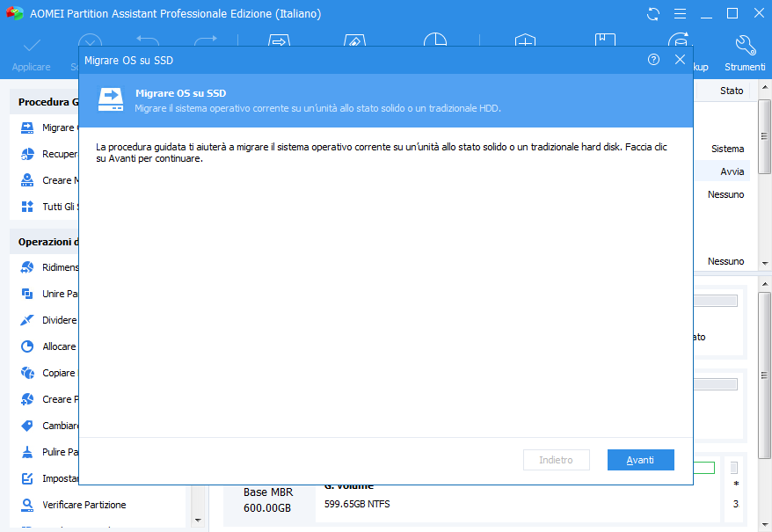Close the Migrare OS su SSD dialog
Viewport: 772px width, 532px height.
[x=680, y=60]
